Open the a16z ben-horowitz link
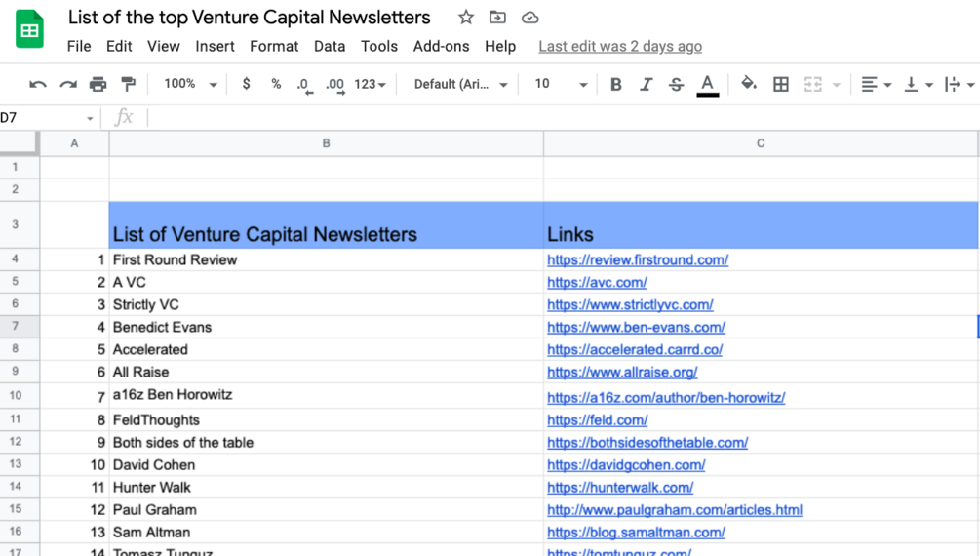 pos(666,398)
